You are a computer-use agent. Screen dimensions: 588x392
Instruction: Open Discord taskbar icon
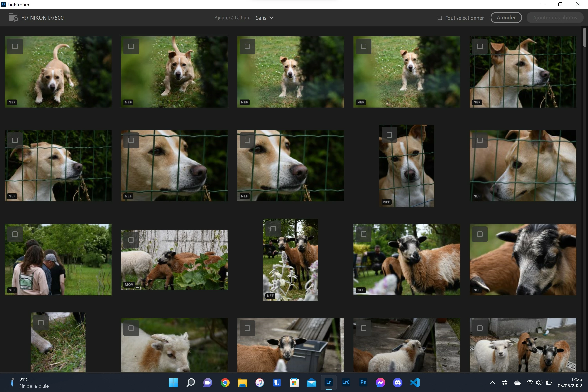click(397, 383)
